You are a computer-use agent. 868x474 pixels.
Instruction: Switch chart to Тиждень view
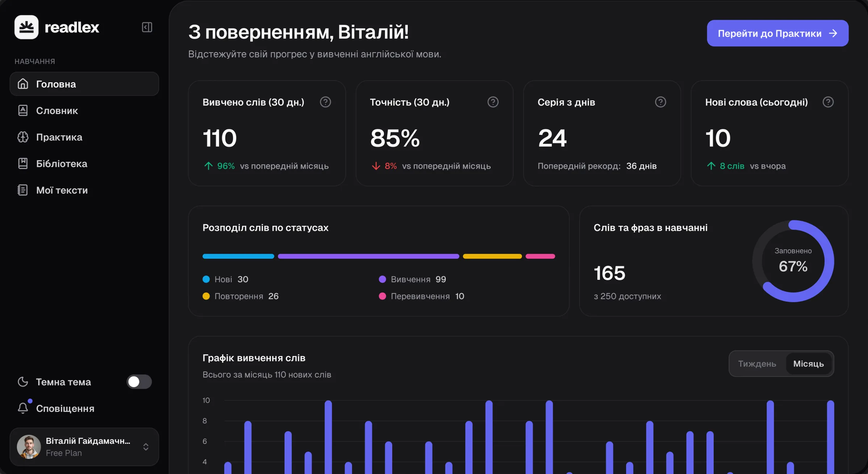[757, 363]
